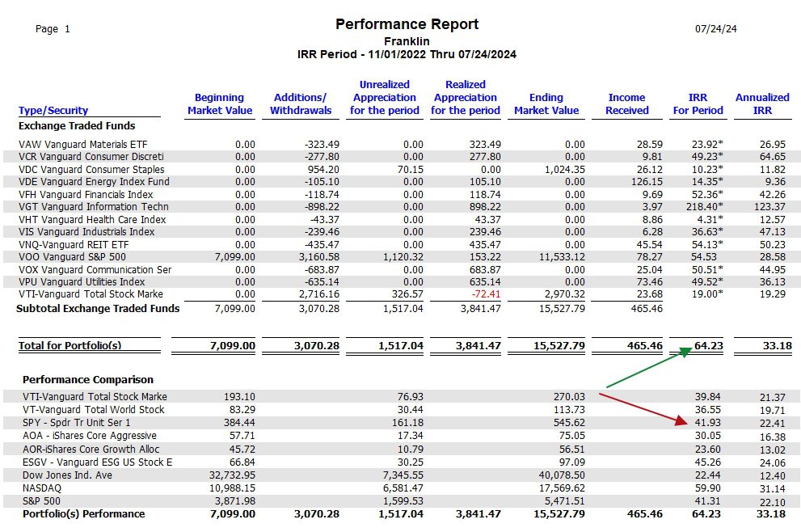The width and height of the screenshot is (801, 532).
Task: Select the VOX Vanguard Communication Ser row
Action: pyautogui.click(x=402, y=269)
